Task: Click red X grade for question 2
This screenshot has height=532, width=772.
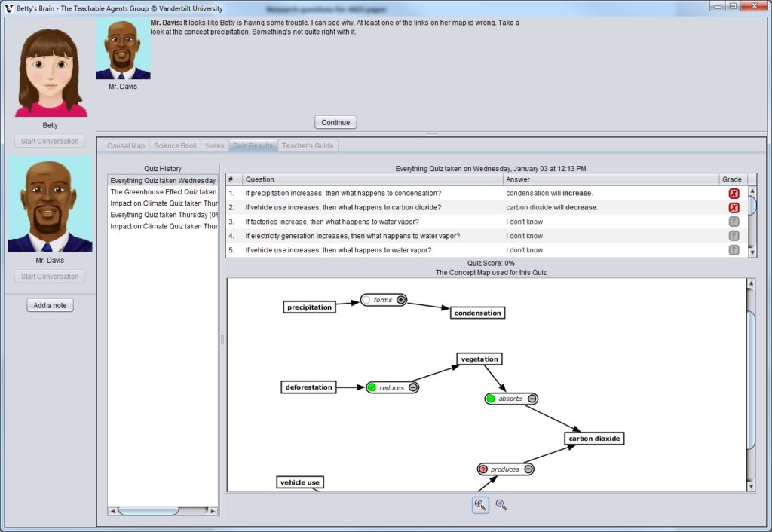Action: point(734,207)
